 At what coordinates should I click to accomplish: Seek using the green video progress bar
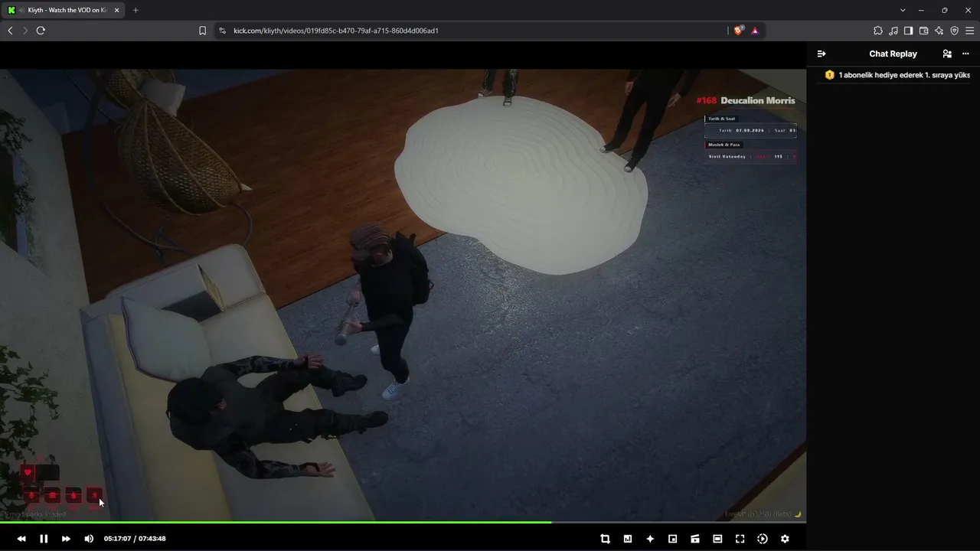(403, 523)
